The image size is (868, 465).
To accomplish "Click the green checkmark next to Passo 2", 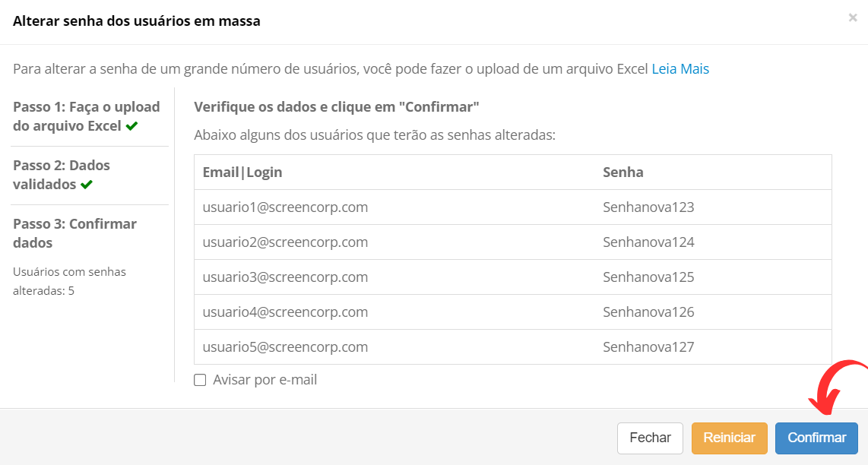I will [x=87, y=185].
